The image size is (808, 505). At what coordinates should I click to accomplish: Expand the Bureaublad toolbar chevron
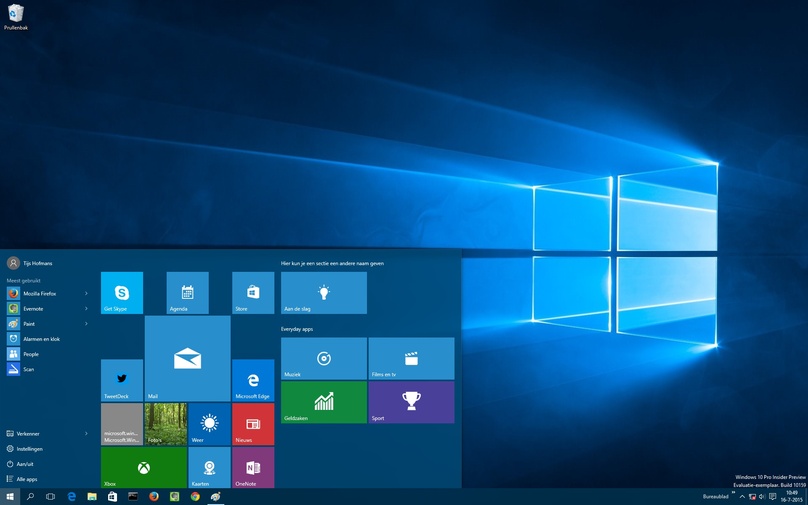tap(733, 493)
